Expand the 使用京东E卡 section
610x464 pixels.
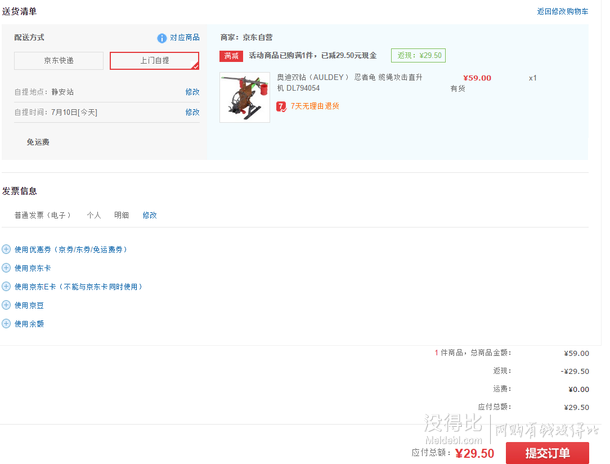click(x=78, y=286)
